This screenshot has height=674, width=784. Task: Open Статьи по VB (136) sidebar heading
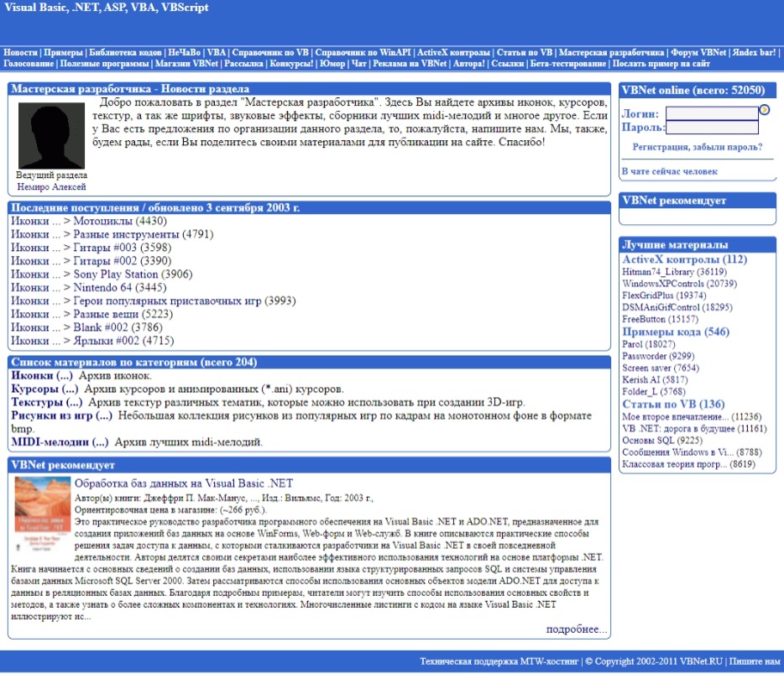pos(673,405)
